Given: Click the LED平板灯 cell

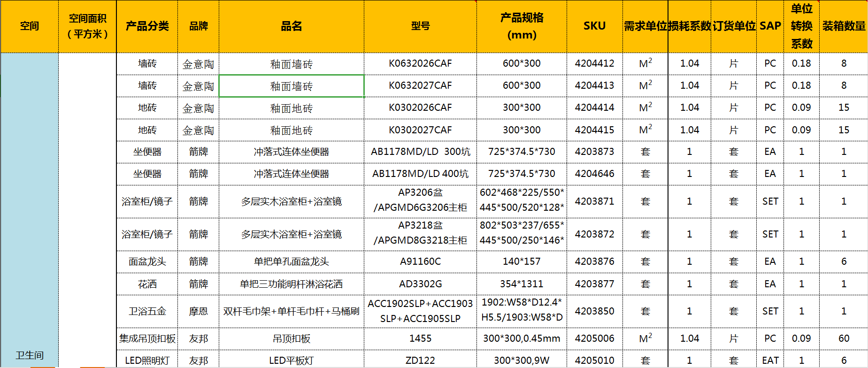Looking at the screenshot, I should pyautogui.click(x=291, y=360).
